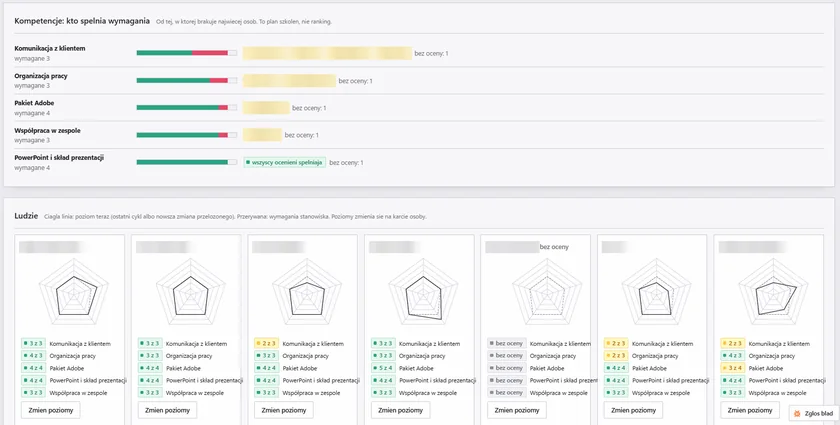Viewport: 840px width, 425px height.
Task: Click the yellow 2 z 3 Organizacja pracy badge
Action: click(616, 356)
